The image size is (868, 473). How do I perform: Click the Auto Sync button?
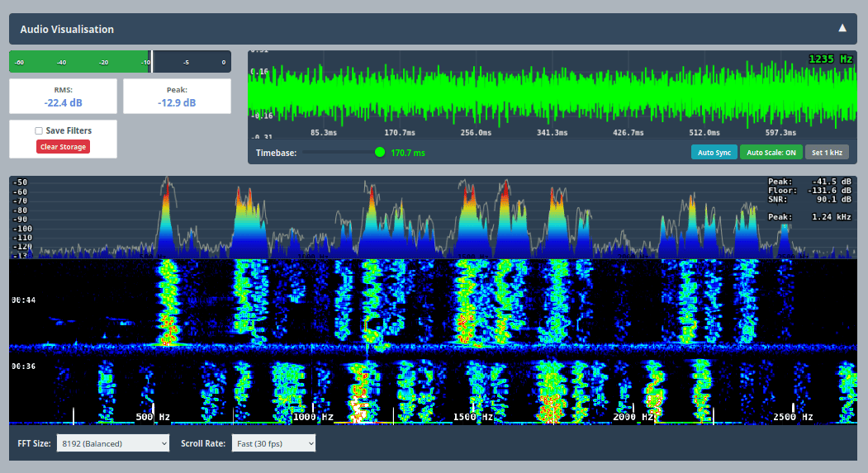point(714,153)
